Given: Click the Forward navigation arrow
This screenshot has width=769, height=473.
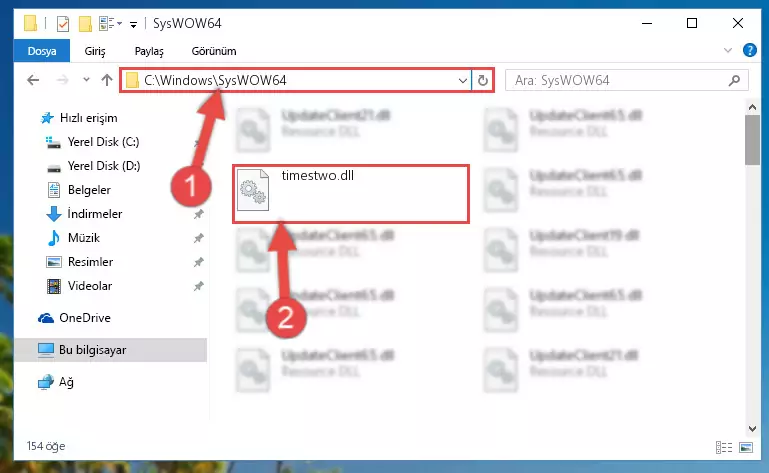Looking at the screenshot, I should point(62,80).
